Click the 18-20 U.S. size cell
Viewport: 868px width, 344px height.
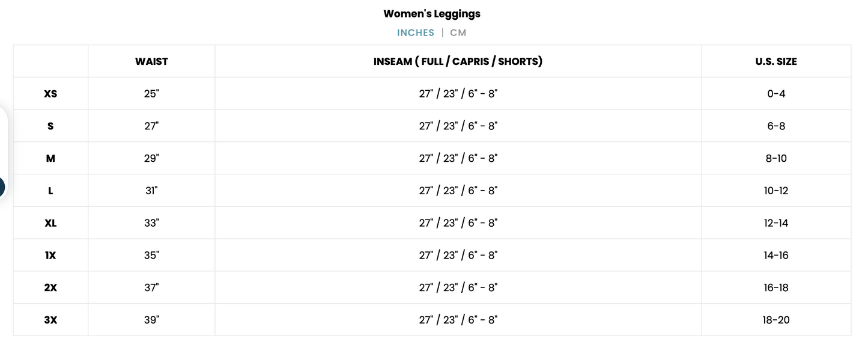[x=776, y=320]
